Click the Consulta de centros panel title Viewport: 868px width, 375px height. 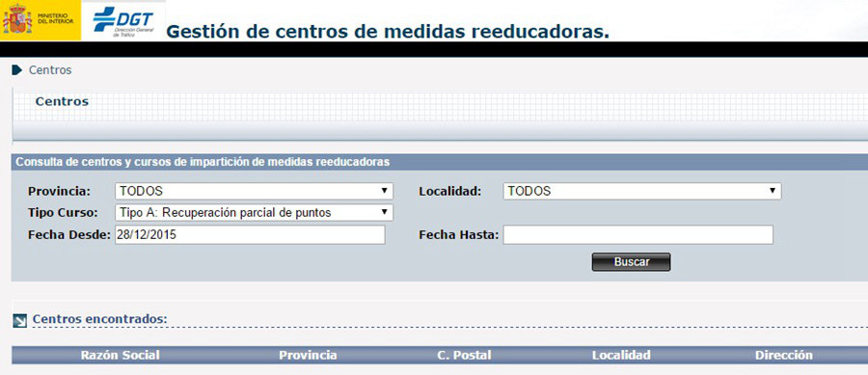coord(203,162)
